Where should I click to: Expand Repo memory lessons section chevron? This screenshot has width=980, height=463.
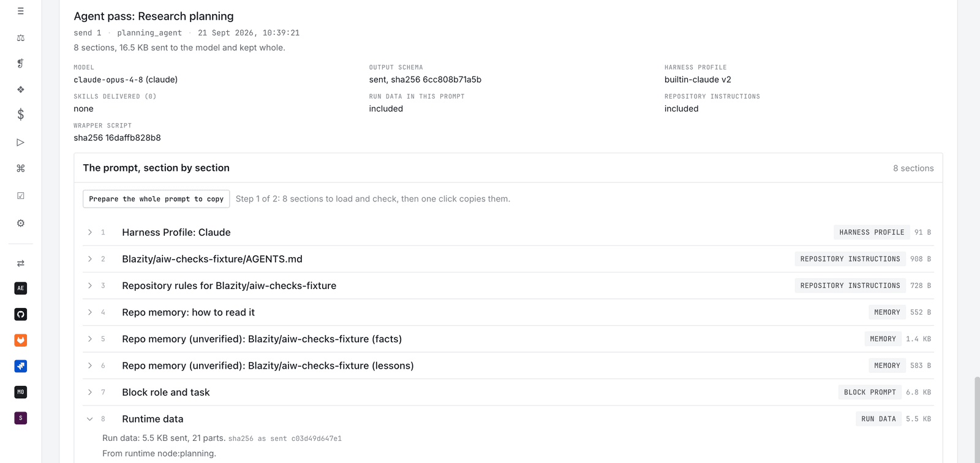90,366
